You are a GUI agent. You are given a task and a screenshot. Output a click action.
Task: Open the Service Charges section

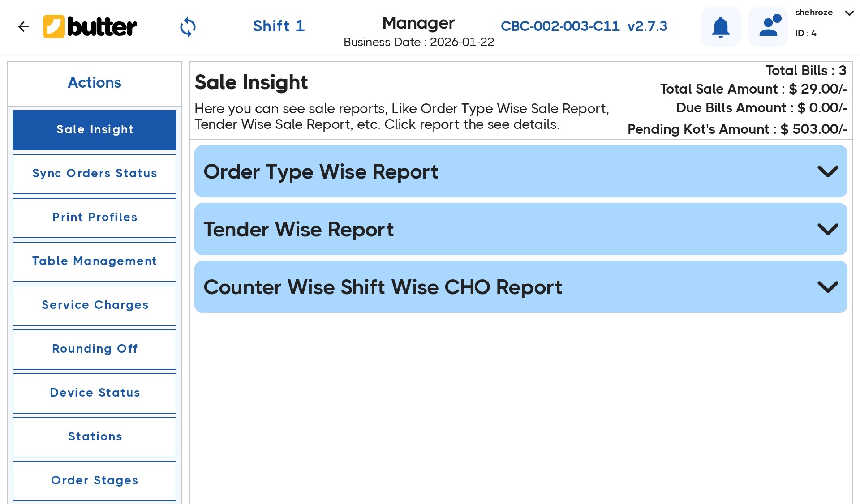coord(95,305)
